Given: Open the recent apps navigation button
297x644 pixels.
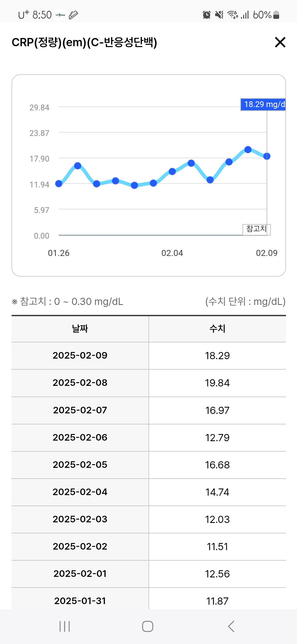Looking at the screenshot, I should point(65,626).
